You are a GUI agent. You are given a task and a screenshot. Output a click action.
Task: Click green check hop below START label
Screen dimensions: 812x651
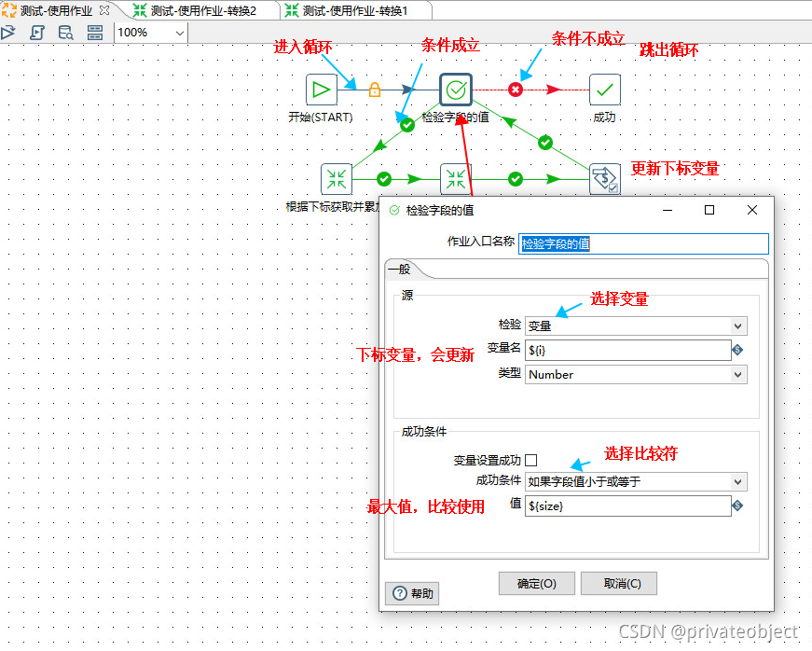tap(407, 125)
